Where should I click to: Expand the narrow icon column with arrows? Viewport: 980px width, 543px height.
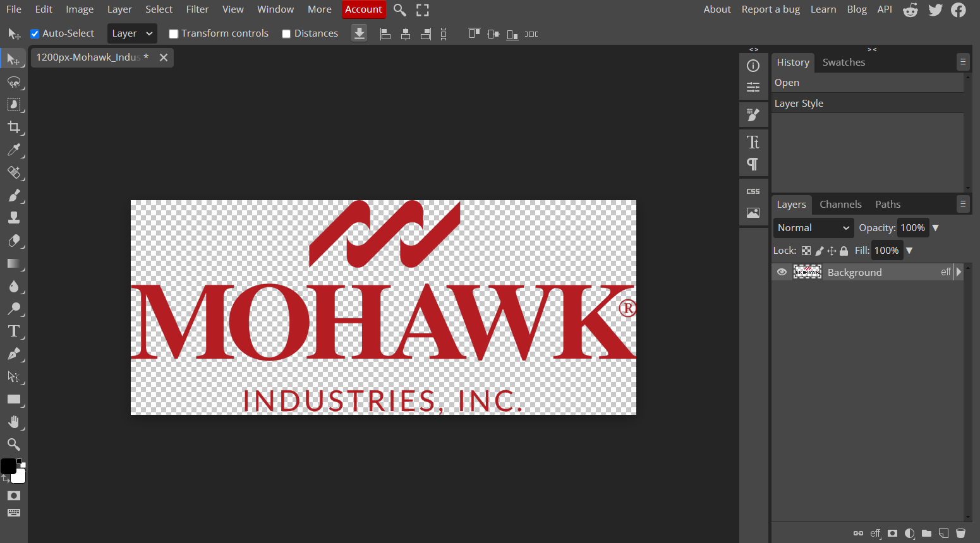coord(754,49)
